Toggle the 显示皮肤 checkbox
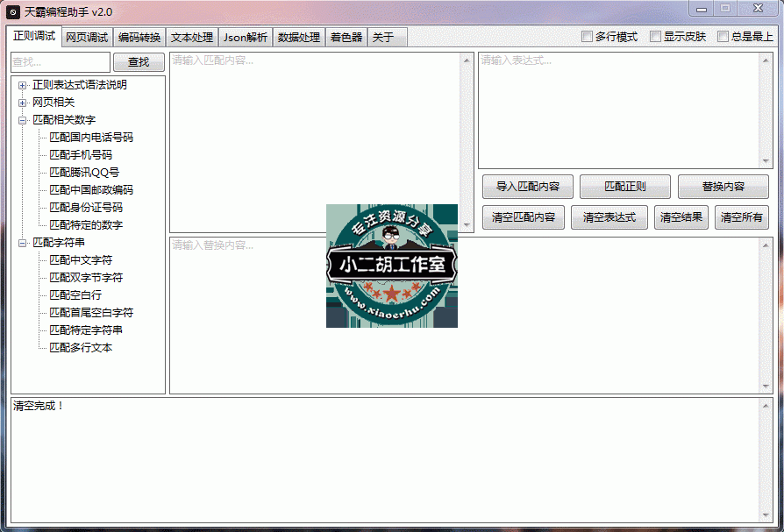This screenshot has height=532, width=784. tap(656, 37)
